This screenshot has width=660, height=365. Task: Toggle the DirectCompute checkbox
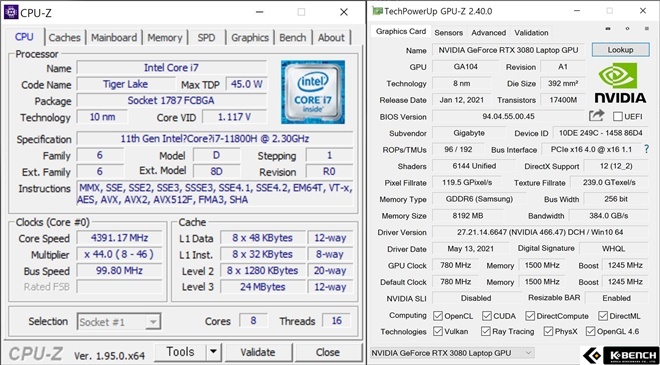pos(530,316)
